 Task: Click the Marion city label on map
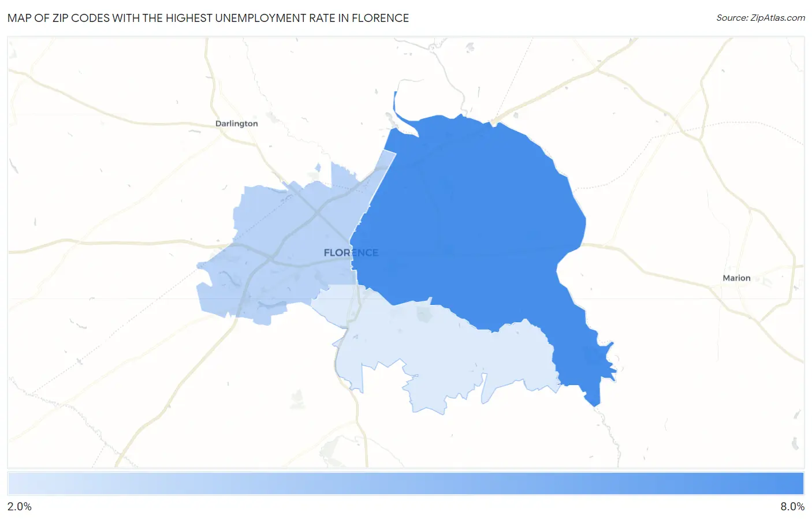(736, 278)
